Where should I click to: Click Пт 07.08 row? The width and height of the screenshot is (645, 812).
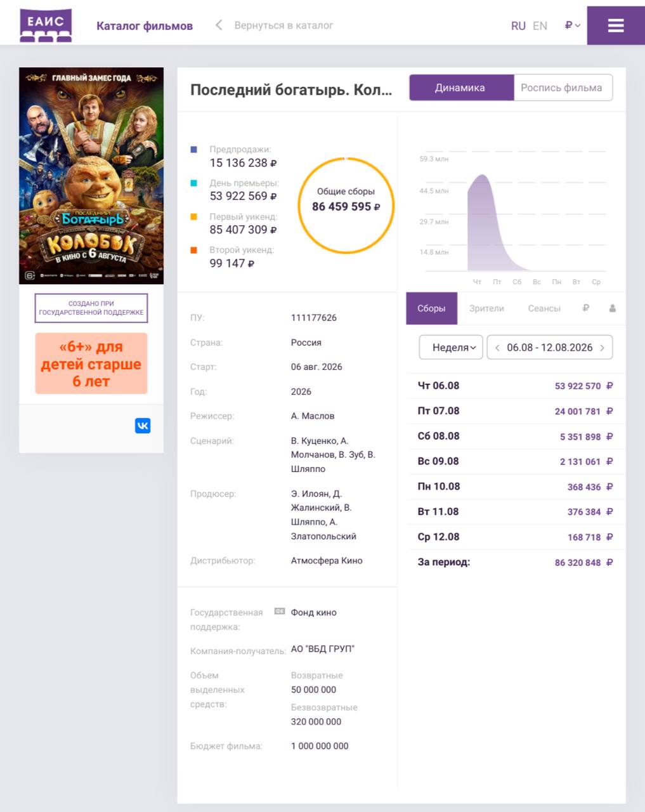[x=515, y=411]
